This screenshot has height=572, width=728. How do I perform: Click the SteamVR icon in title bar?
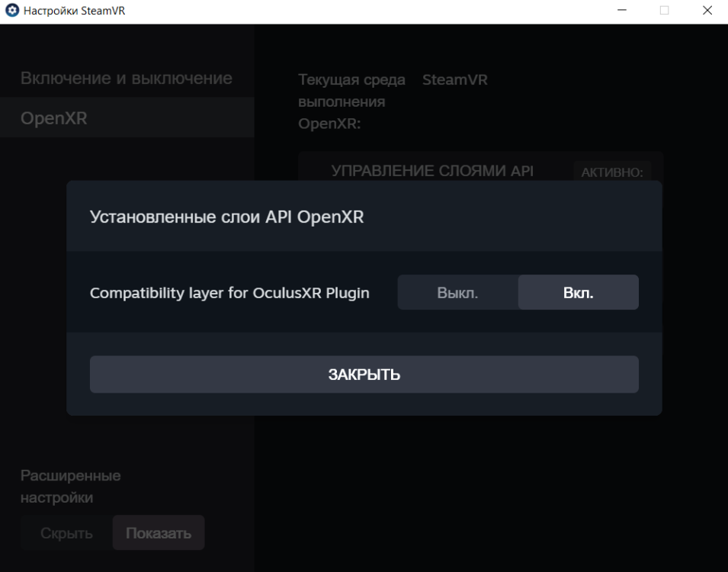pyautogui.click(x=12, y=10)
